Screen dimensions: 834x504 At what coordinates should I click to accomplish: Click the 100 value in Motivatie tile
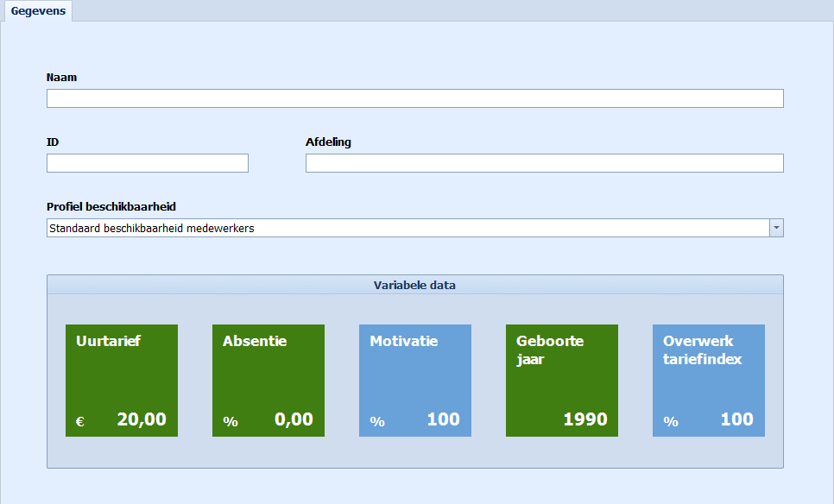pos(444,419)
